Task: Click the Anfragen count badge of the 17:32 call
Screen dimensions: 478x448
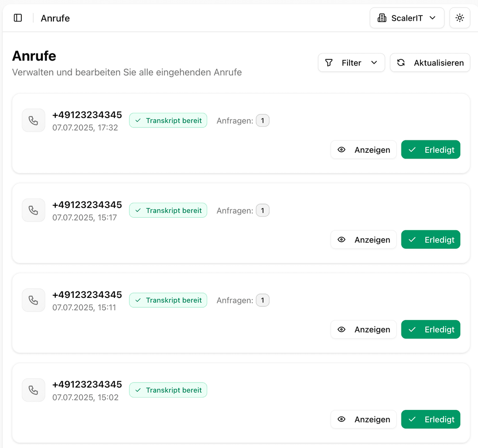Action: coord(262,120)
